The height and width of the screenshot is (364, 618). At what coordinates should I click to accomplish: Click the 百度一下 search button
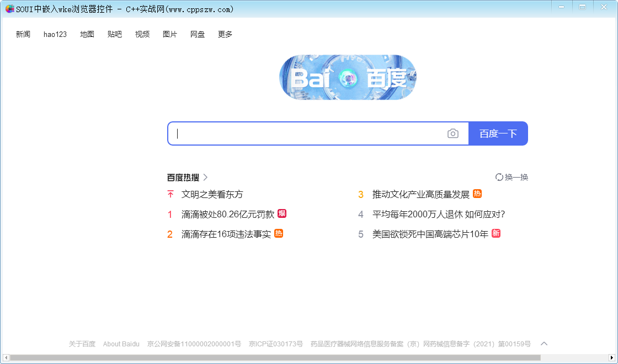498,133
